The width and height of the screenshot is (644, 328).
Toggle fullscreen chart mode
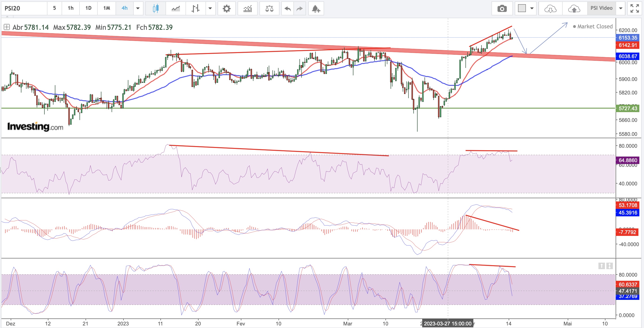634,9
